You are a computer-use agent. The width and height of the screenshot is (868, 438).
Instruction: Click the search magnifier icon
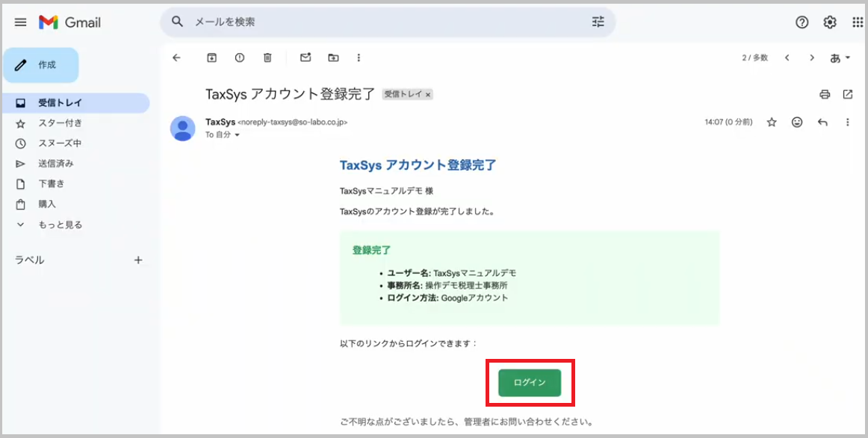(x=177, y=22)
